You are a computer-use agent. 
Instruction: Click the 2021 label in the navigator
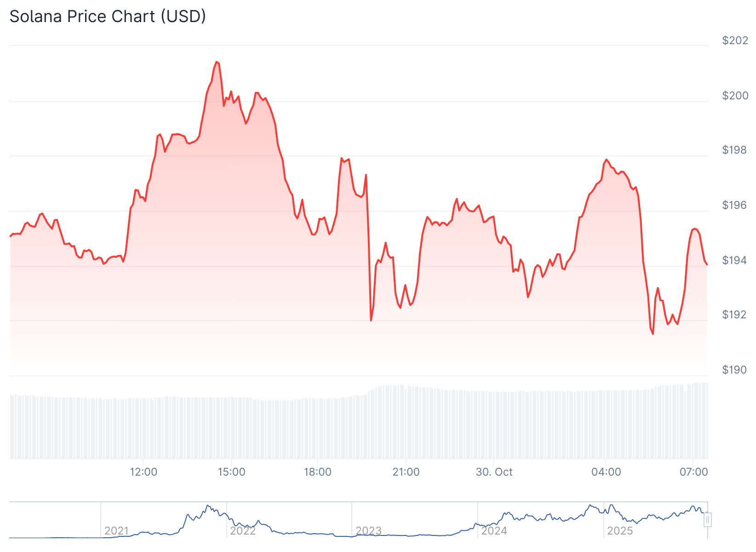pyautogui.click(x=116, y=531)
